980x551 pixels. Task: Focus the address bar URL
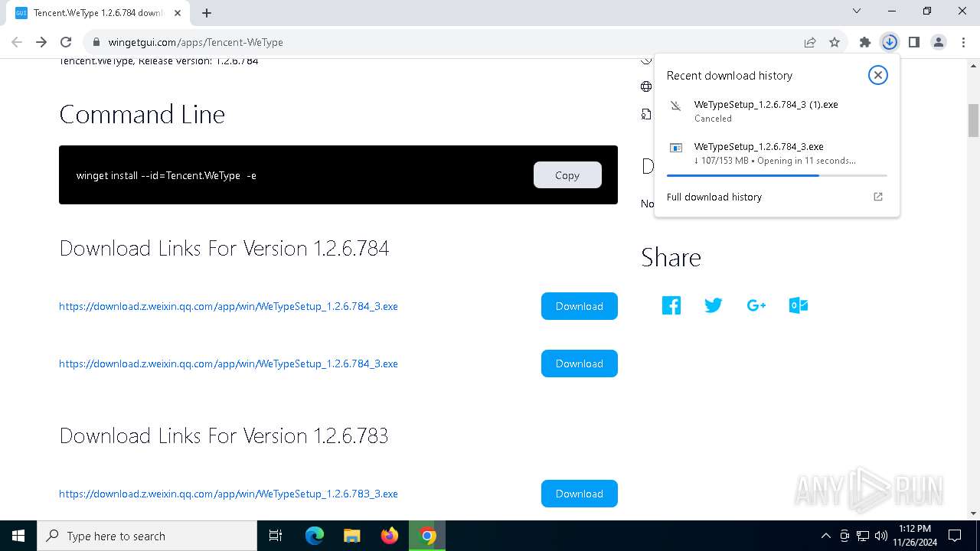pyautogui.click(x=196, y=42)
